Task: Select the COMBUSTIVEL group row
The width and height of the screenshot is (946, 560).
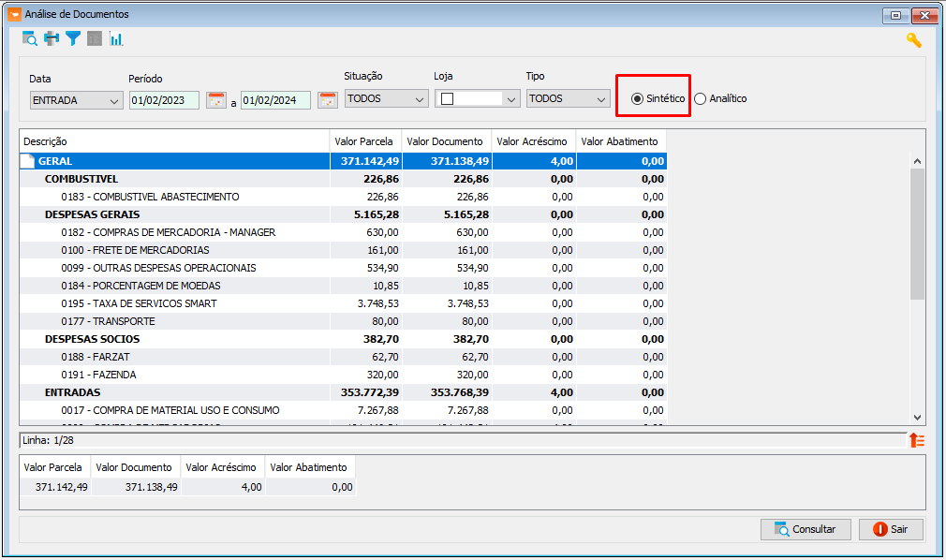Action: click(x=343, y=179)
